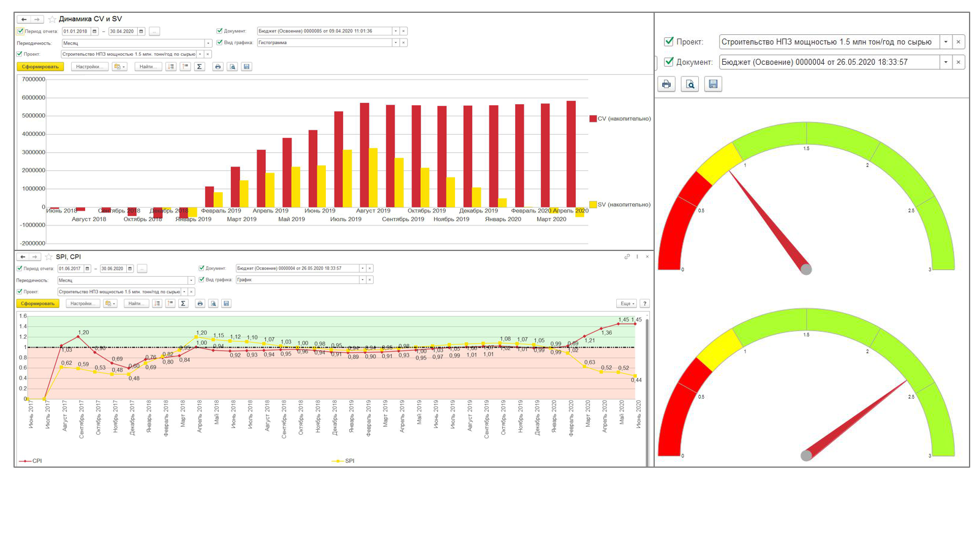The image size is (980, 551).
Task: Expand Вид графика dropdown showing График
Action: click(x=362, y=280)
